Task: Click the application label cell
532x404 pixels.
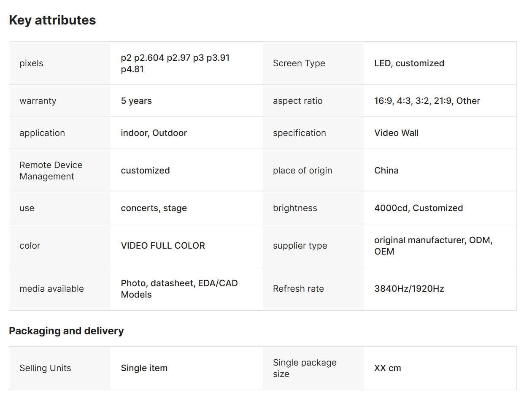Action: (42, 133)
